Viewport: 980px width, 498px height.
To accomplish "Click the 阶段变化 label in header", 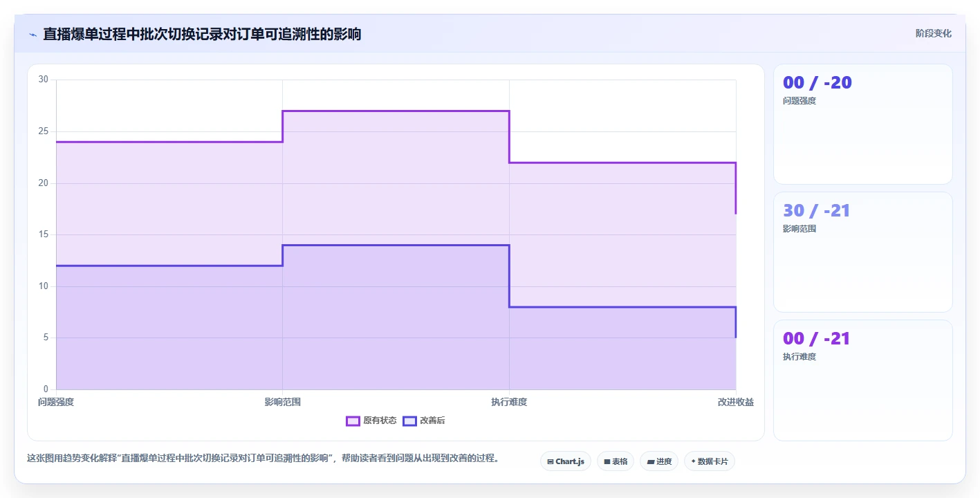I will click(x=934, y=33).
